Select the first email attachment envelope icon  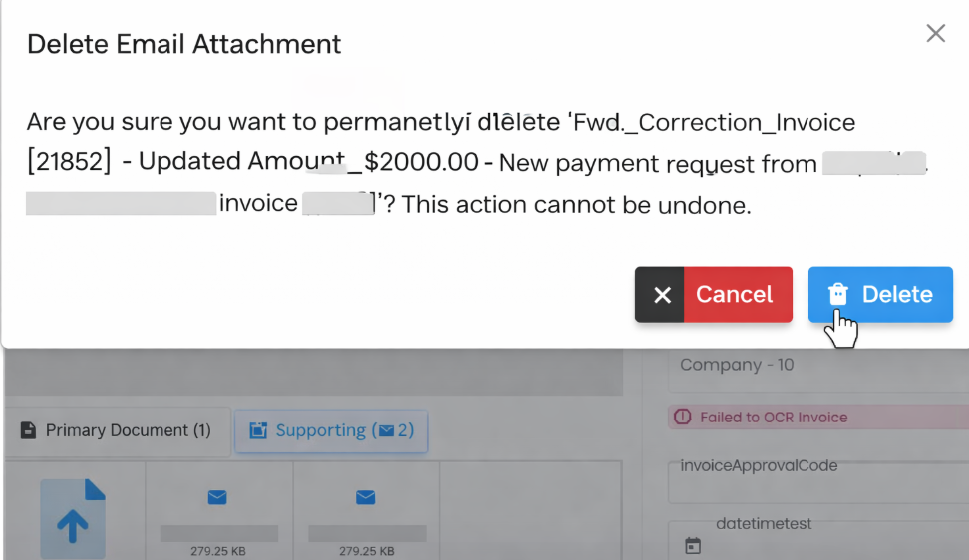[x=217, y=497]
